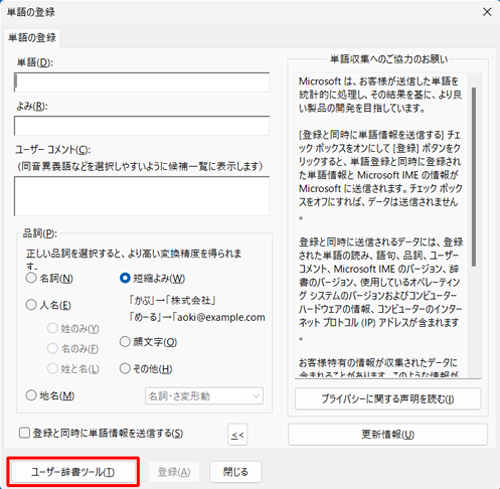Image resolution: width=500 pixels, height=489 pixels.
Task: Select the 単語の登録 tab
Action: 32,38
